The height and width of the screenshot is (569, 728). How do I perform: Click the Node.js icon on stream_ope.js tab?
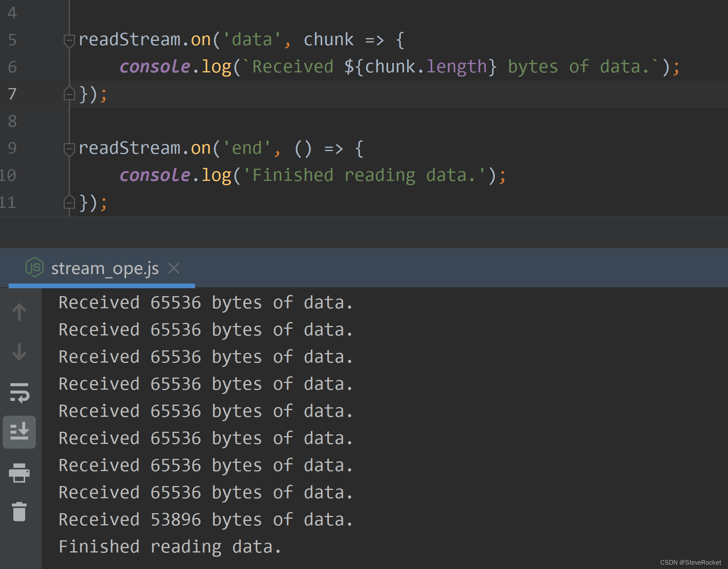coord(34,268)
